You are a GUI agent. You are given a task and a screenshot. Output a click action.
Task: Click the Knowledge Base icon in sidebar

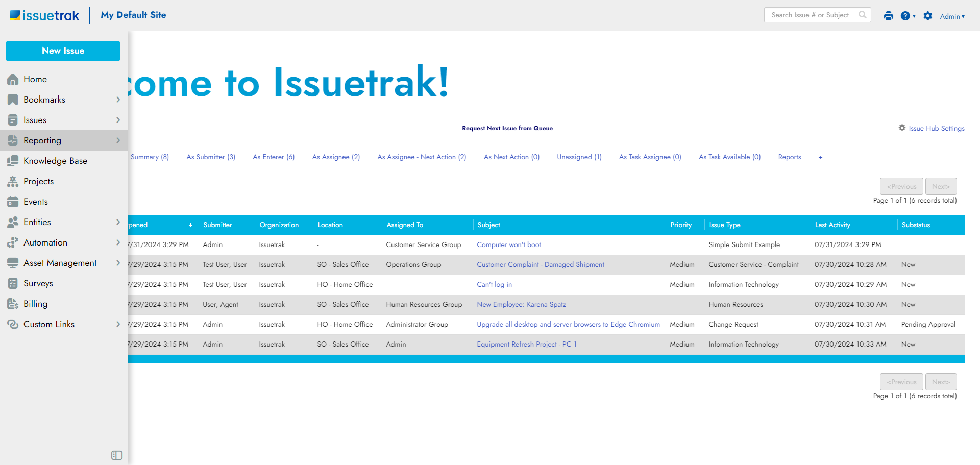coord(13,161)
